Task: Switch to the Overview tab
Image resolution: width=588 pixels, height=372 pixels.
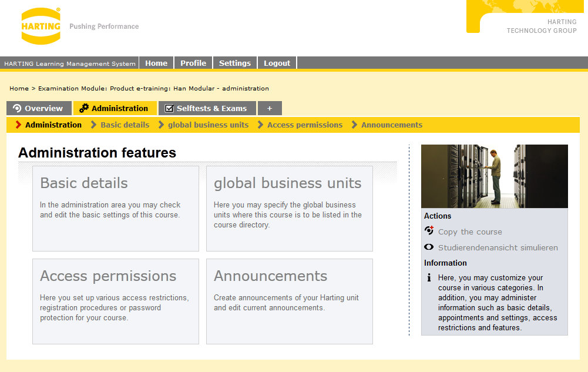Action: [x=39, y=108]
